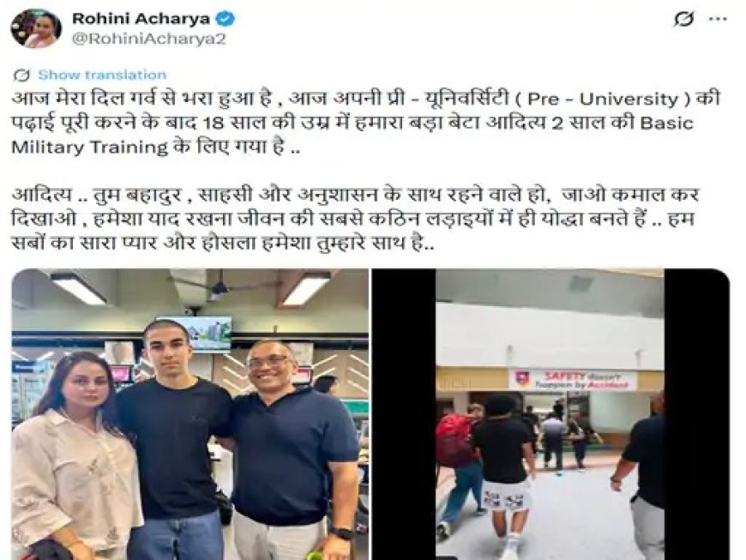Screen dimensions: 746x560
Task: Click Show translation link
Action: (102, 75)
